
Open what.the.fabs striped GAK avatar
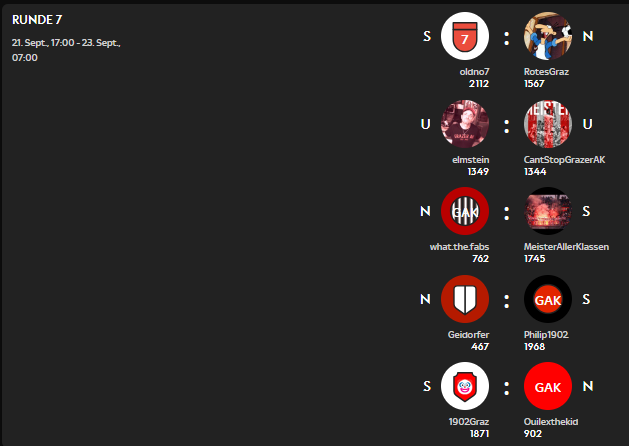465,212
